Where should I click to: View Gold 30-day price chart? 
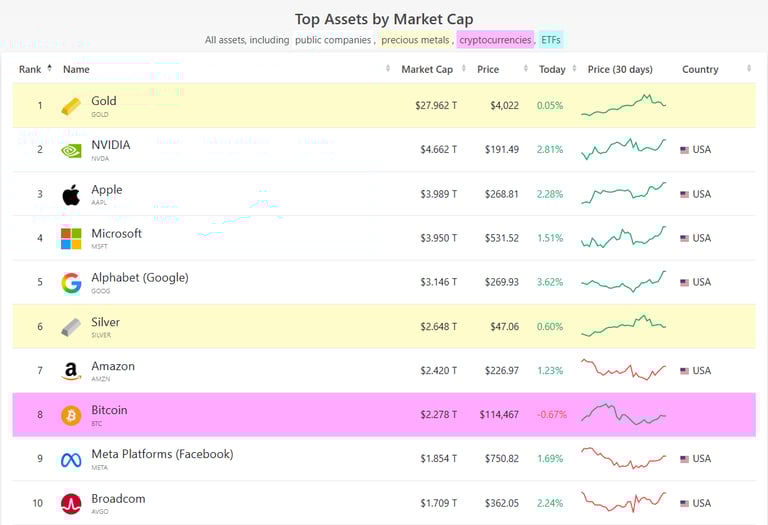pos(624,105)
